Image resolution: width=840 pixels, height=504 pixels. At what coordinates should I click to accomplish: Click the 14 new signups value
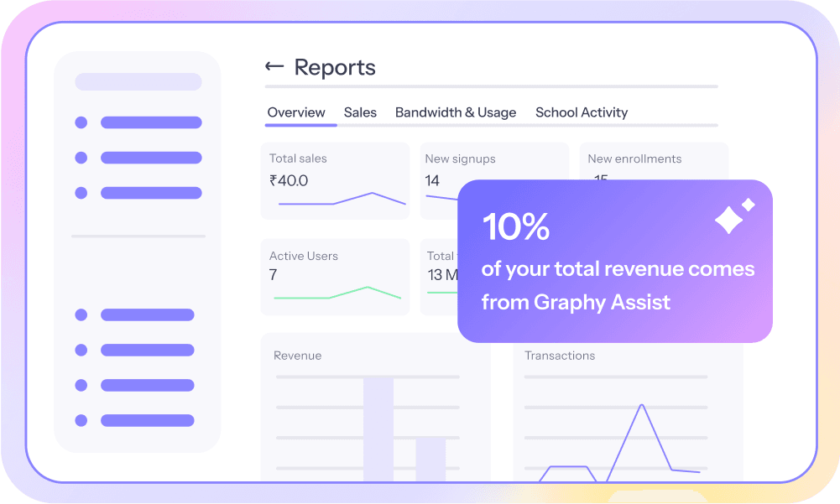[x=432, y=180]
